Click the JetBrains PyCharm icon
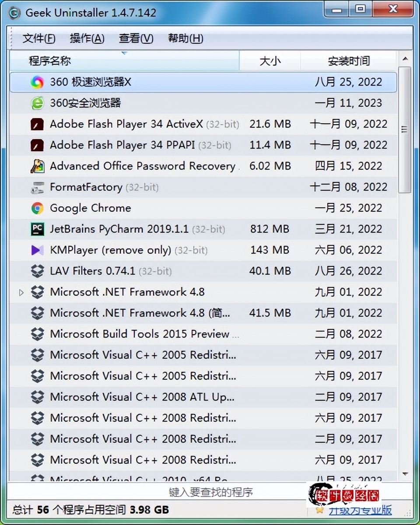 point(37,229)
